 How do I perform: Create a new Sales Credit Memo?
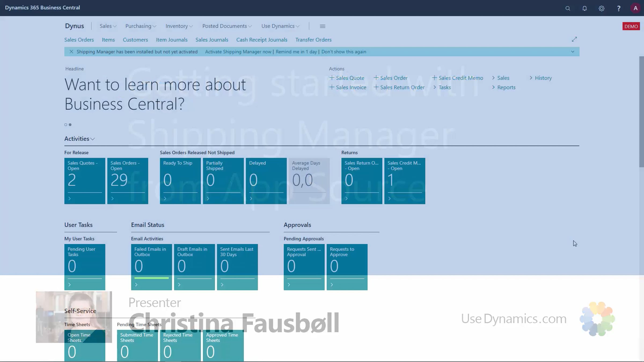coord(458,78)
